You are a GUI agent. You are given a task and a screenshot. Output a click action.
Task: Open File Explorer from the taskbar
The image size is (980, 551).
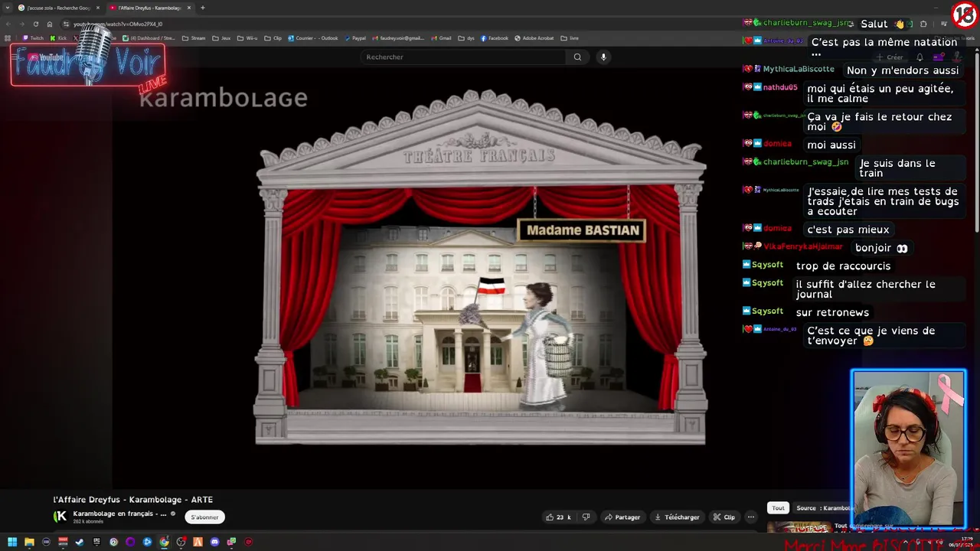click(x=29, y=542)
